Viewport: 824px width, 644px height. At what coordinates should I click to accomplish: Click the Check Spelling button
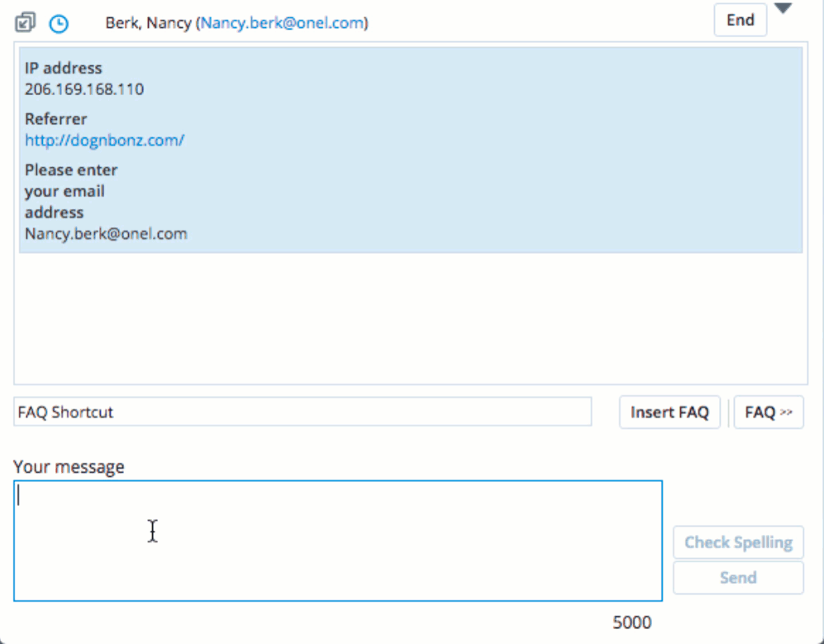tap(738, 542)
